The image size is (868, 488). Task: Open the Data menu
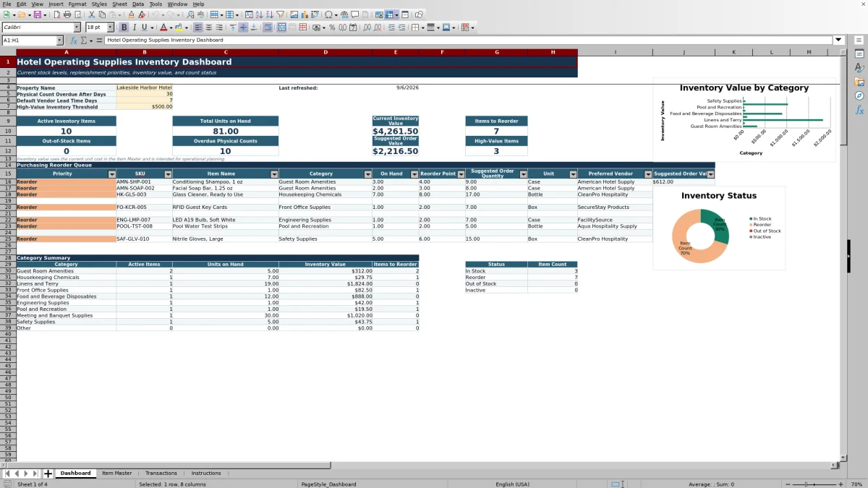tap(138, 4)
